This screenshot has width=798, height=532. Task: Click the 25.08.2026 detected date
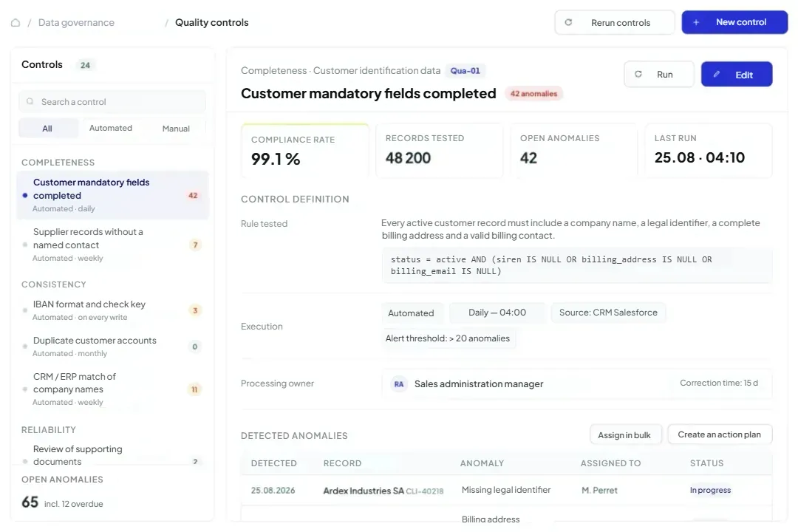[x=273, y=491]
